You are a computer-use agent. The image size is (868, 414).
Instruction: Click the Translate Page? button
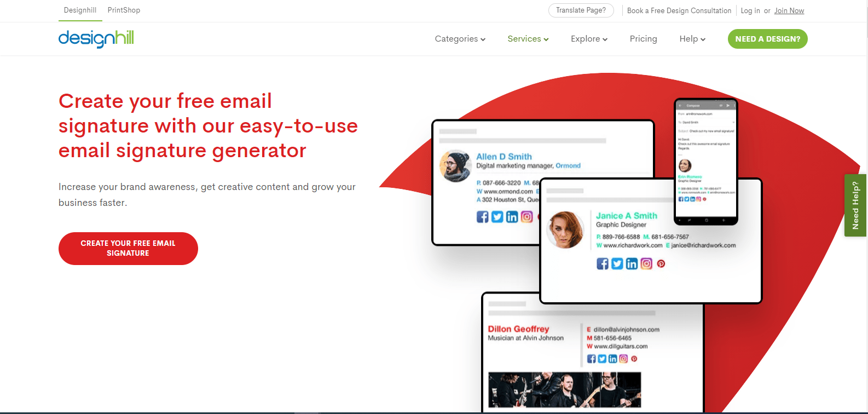581,10
